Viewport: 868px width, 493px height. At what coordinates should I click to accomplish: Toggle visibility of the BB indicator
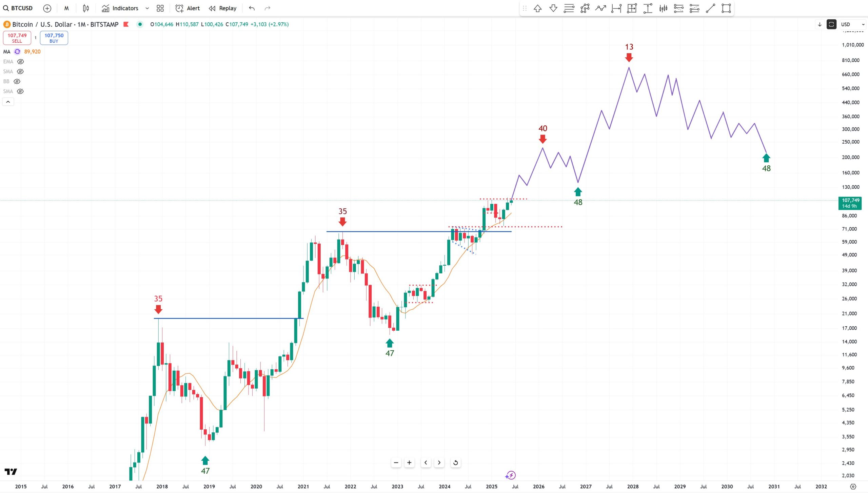coord(17,81)
